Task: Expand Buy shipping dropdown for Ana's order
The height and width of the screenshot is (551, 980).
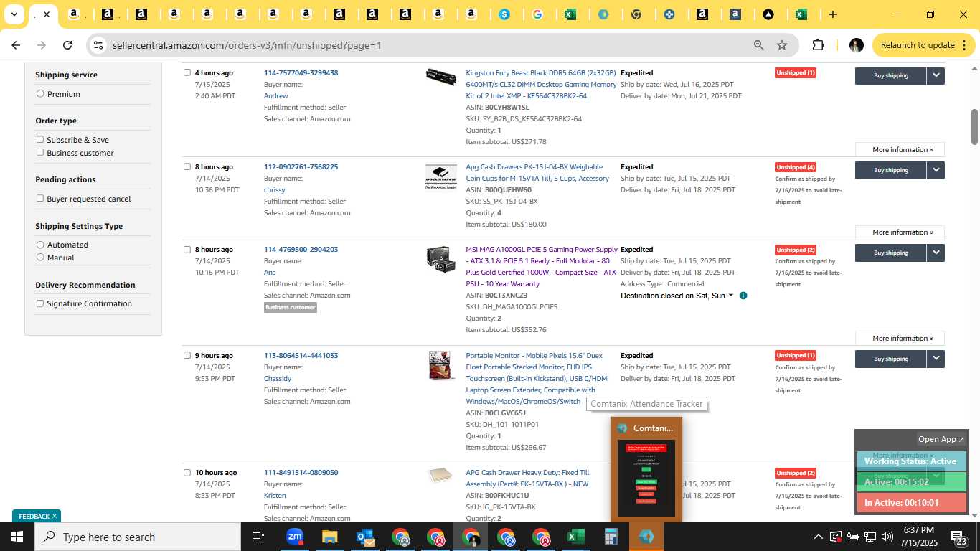Action: [936, 253]
